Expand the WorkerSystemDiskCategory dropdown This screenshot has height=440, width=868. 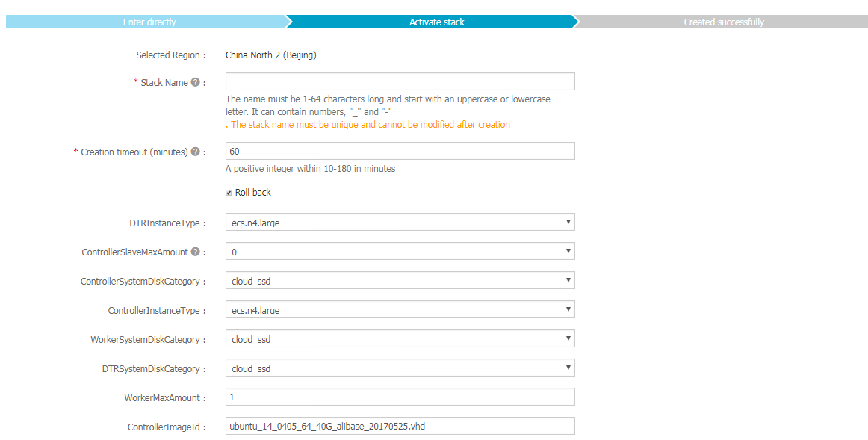click(x=400, y=339)
